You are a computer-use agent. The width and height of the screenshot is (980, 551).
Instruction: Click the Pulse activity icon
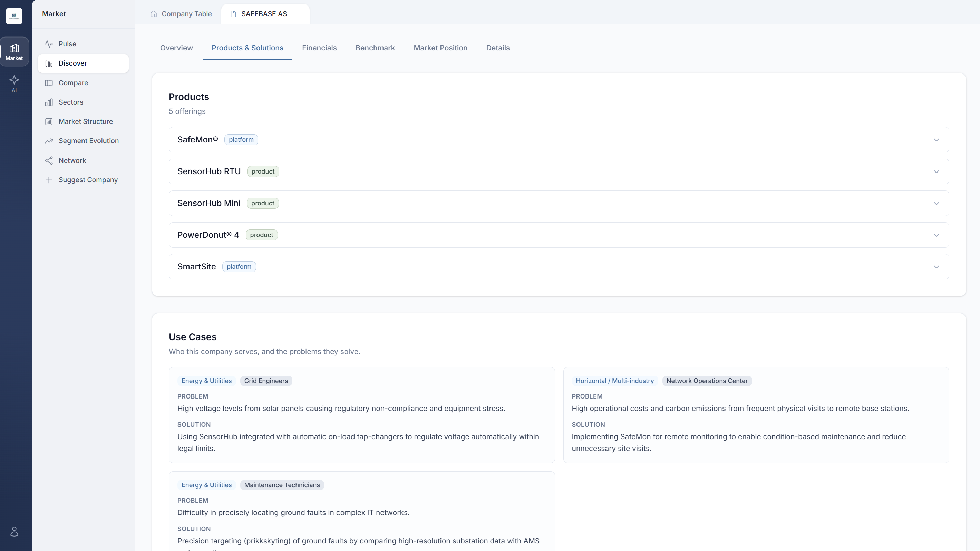click(49, 44)
